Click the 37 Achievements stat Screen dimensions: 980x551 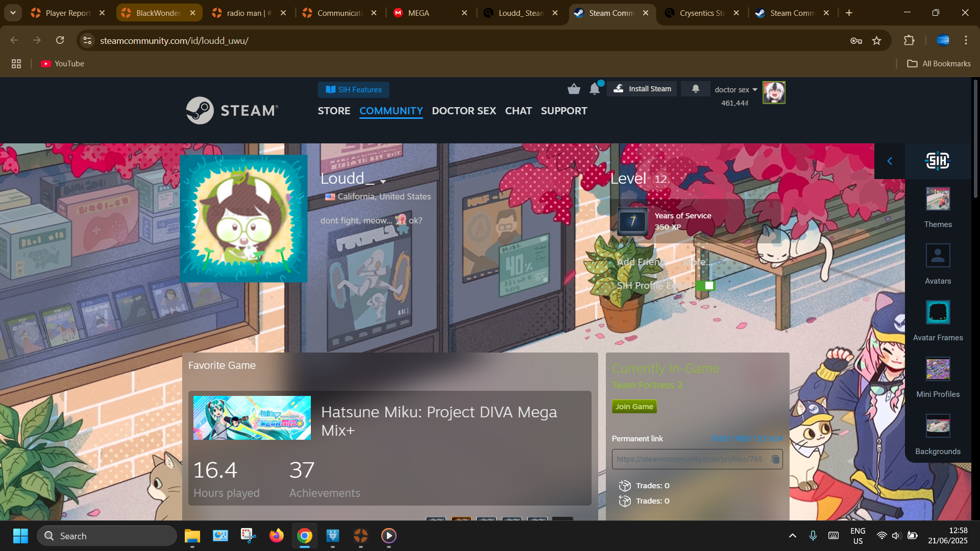325,478
